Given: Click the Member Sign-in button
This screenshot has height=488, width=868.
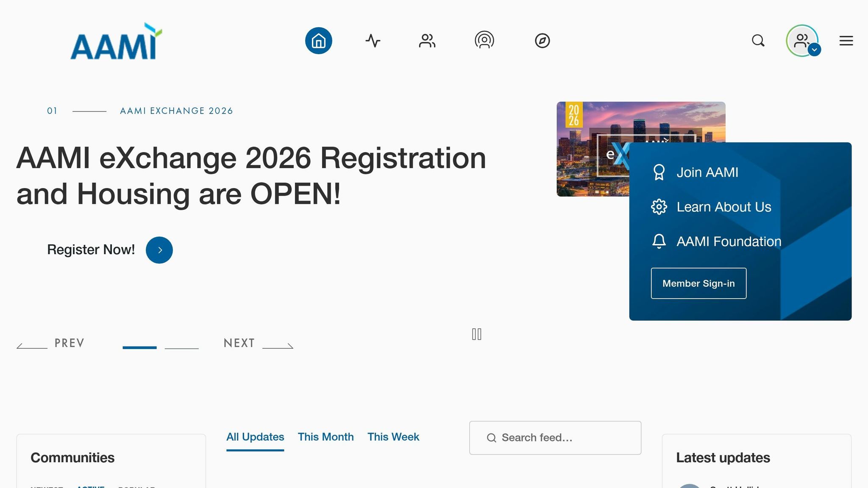Looking at the screenshot, I should [x=699, y=283].
